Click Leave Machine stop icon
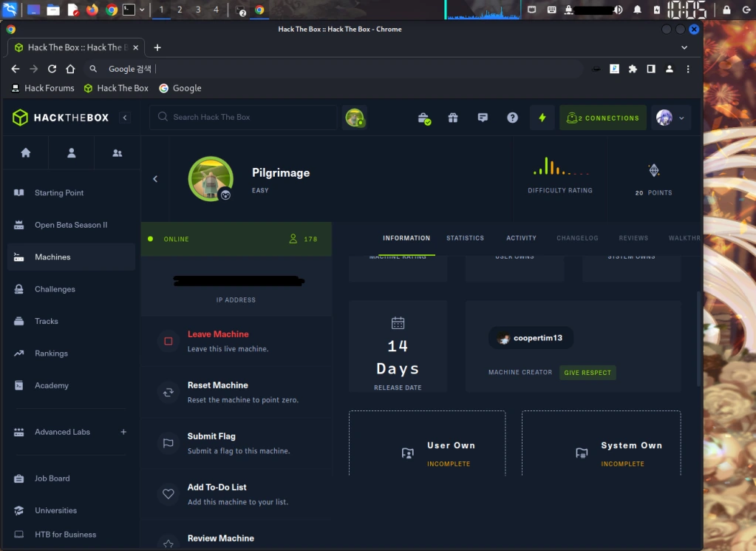 coord(168,341)
